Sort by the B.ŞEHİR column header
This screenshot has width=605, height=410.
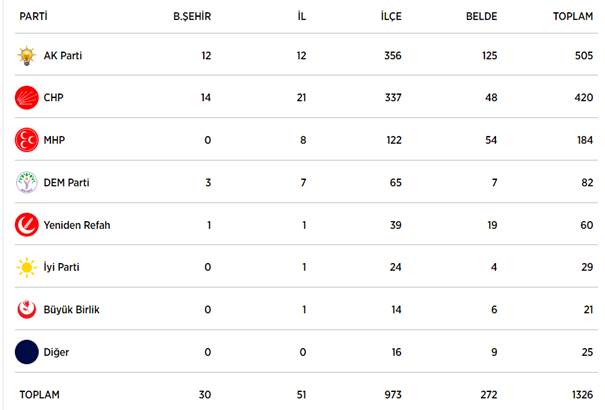coord(192,17)
